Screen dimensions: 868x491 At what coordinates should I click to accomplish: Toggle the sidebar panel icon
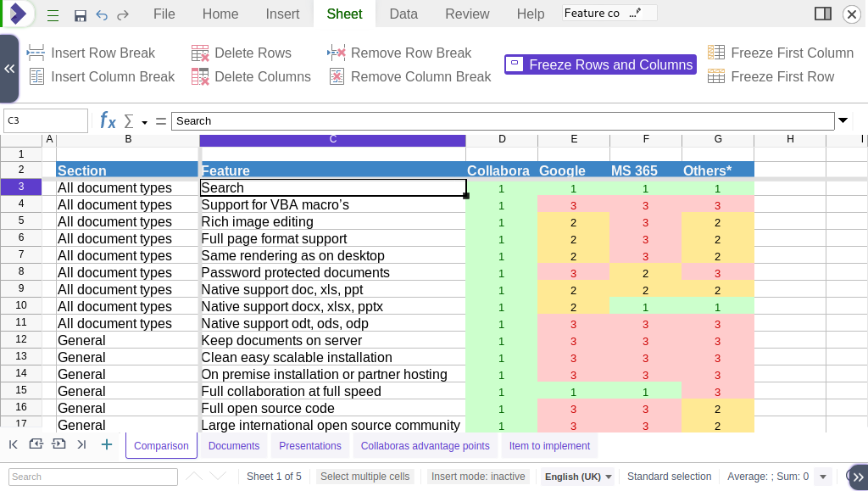coord(822,14)
